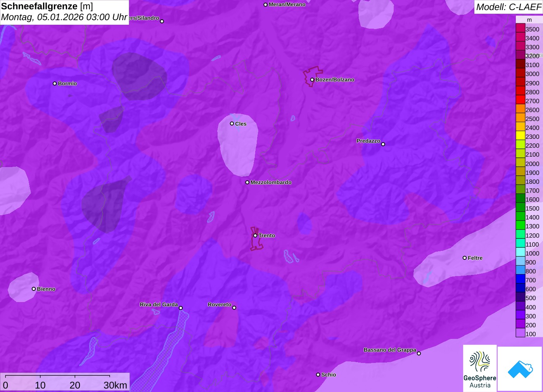Select the 1000 m cyan legend swatch
Image resolution: width=543 pixels, height=392 pixels.
520,252
